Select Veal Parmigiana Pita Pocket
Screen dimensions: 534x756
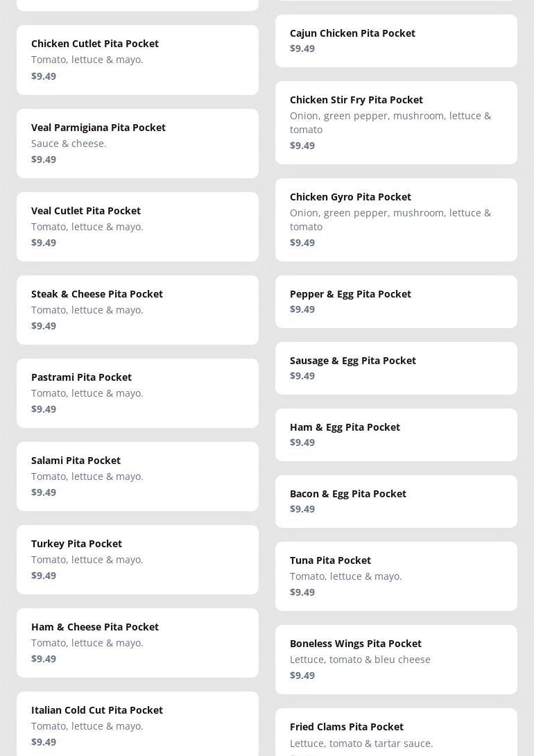pyautogui.click(x=137, y=143)
